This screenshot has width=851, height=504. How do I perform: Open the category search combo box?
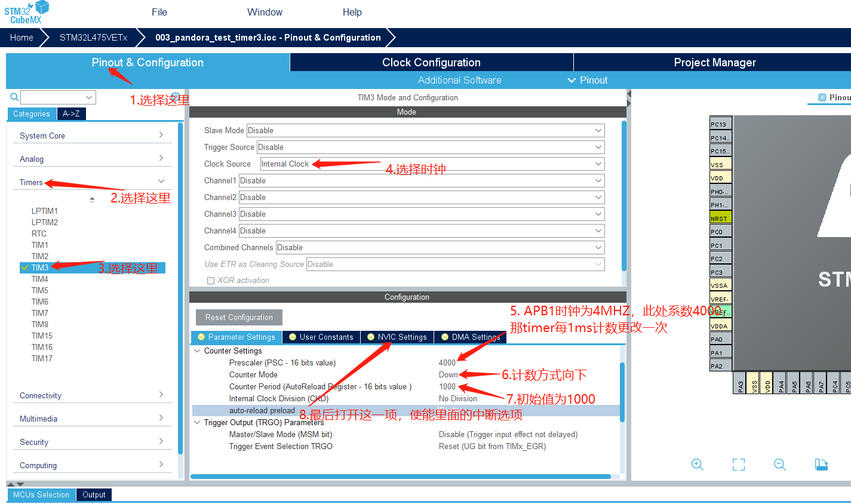(58, 97)
